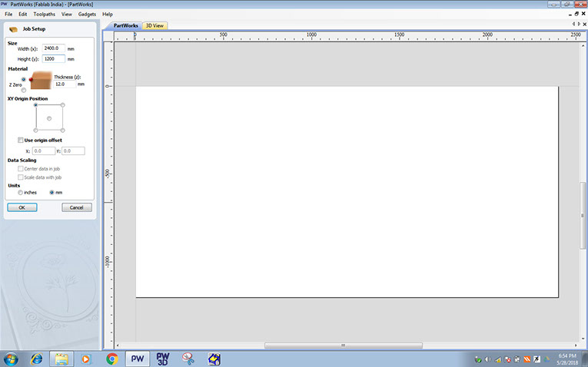588x367 pixels.
Task: Open the Windows Start menu
Action: click(x=11, y=359)
